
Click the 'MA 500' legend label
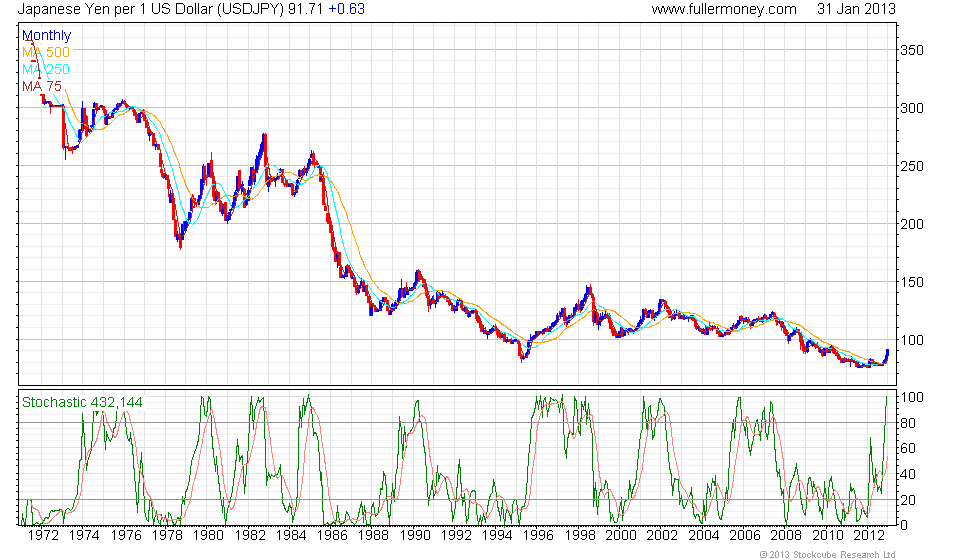click(46, 52)
